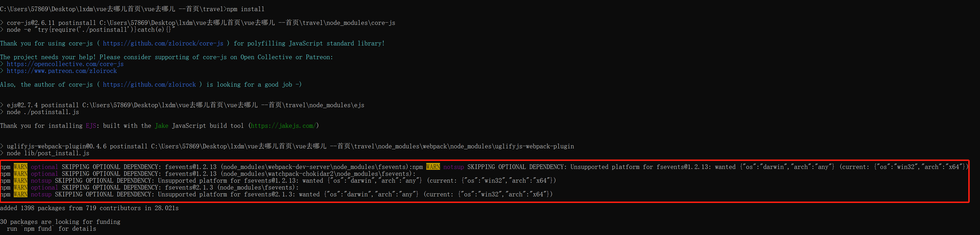Image resolution: width=980 pixels, height=235 pixels.
Task: Click the 30 packages looking for funding line
Action: pyautogui.click(x=60, y=222)
